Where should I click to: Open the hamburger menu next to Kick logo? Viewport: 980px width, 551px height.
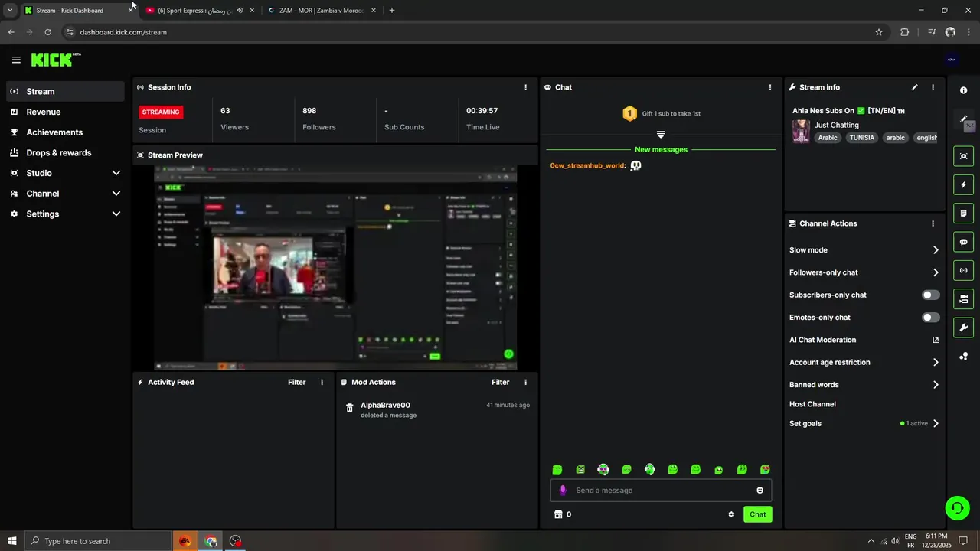[x=16, y=60]
